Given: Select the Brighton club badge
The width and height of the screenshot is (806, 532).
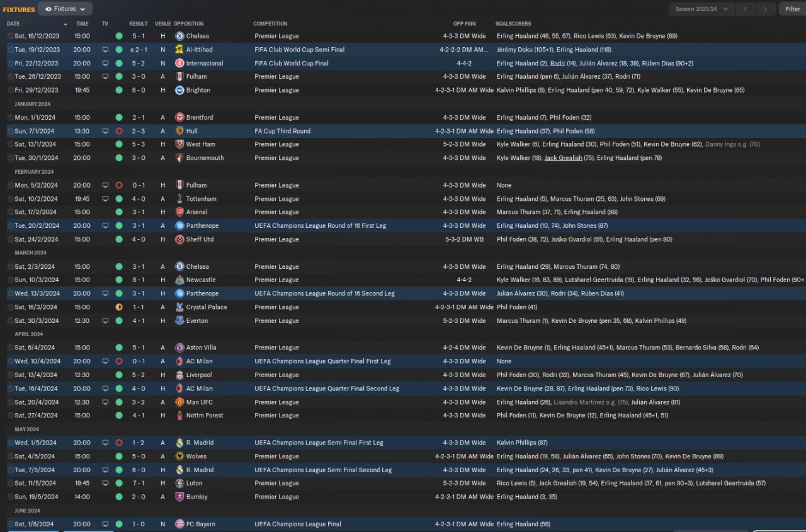Looking at the screenshot, I should [x=179, y=90].
